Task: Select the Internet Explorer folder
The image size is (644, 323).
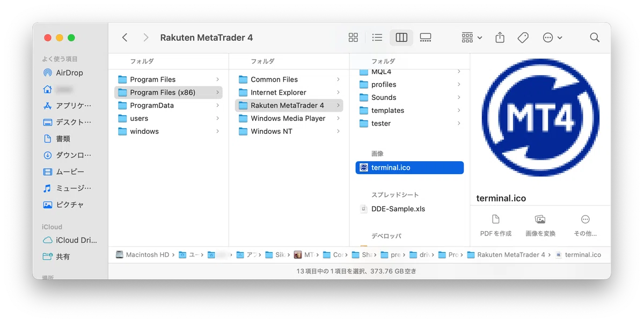Action: coord(289,92)
